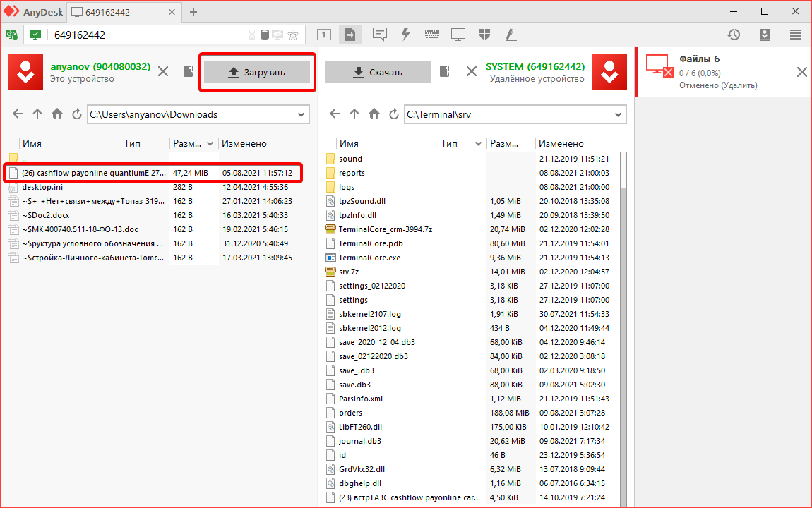Go to home folder in local panel
Screen dimensions: 812x508
coord(57,114)
